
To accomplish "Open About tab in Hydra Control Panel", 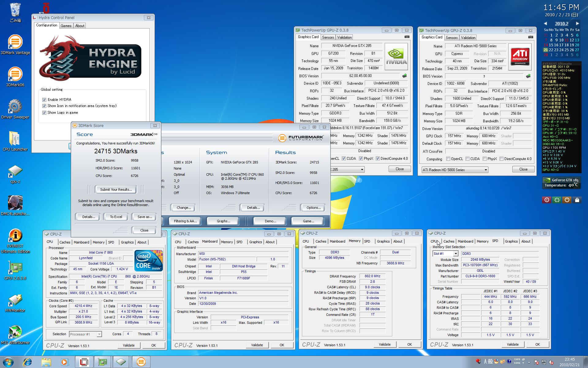I will point(80,26).
